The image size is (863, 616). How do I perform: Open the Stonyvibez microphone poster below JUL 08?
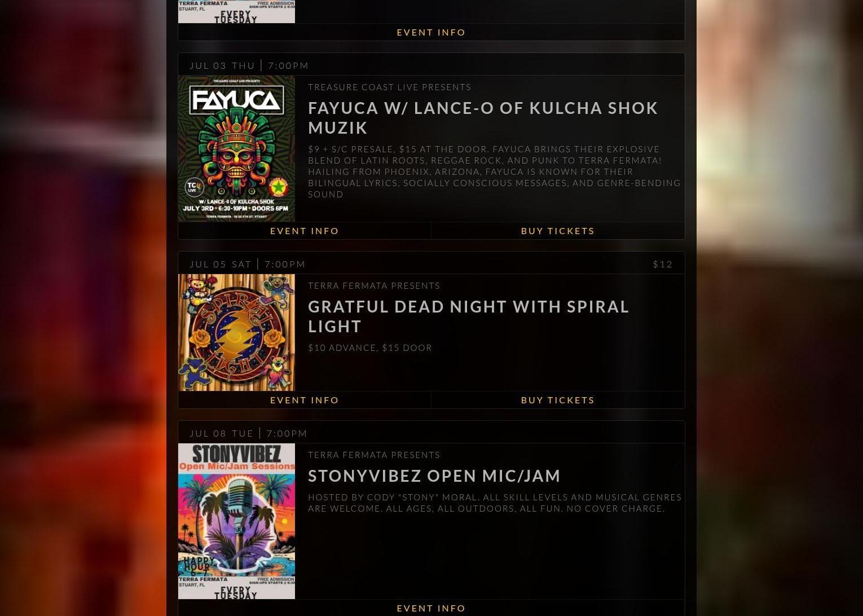point(236,521)
